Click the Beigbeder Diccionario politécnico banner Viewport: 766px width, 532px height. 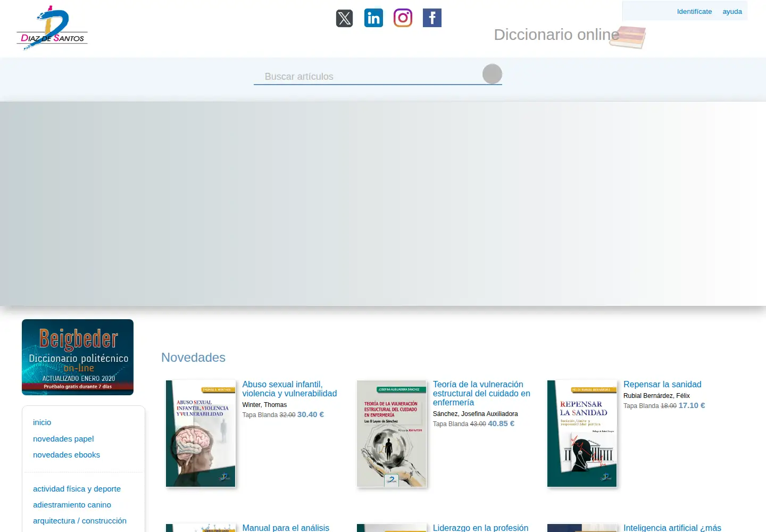tap(78, 357)
